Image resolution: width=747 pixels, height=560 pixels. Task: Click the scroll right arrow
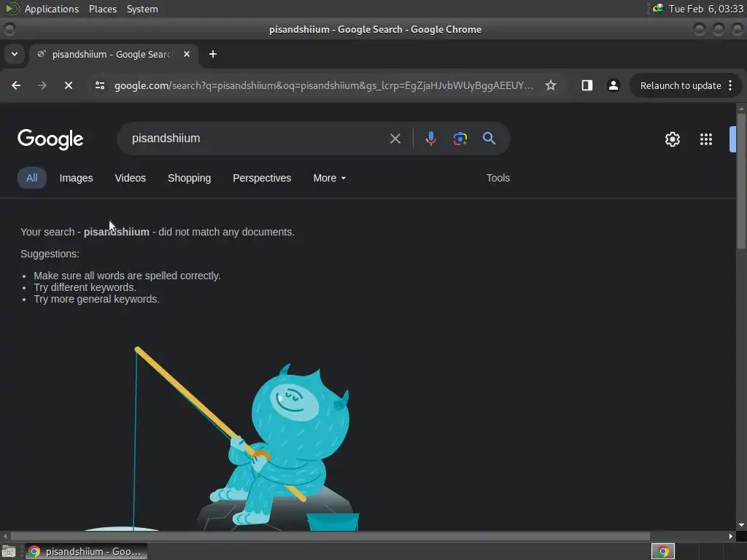[x=731, y=536]
